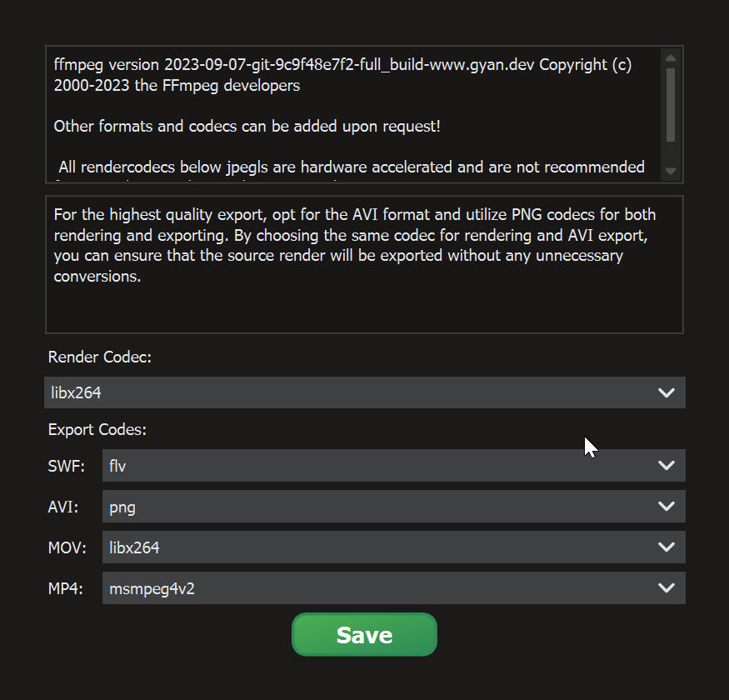
Task: Open the AVI export codec dropdown
Action: [x=393, y=507]
